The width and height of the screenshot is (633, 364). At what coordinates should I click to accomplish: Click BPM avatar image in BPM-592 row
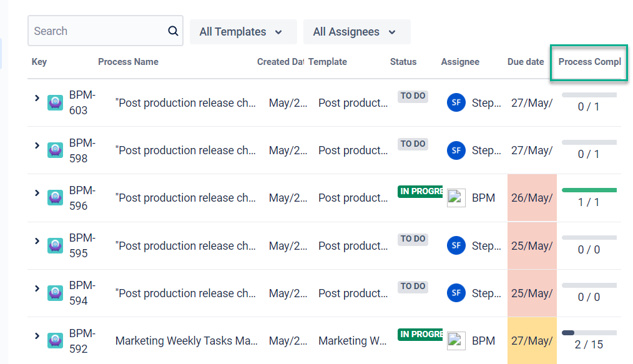pyautogui.click(x=456, y=341)
